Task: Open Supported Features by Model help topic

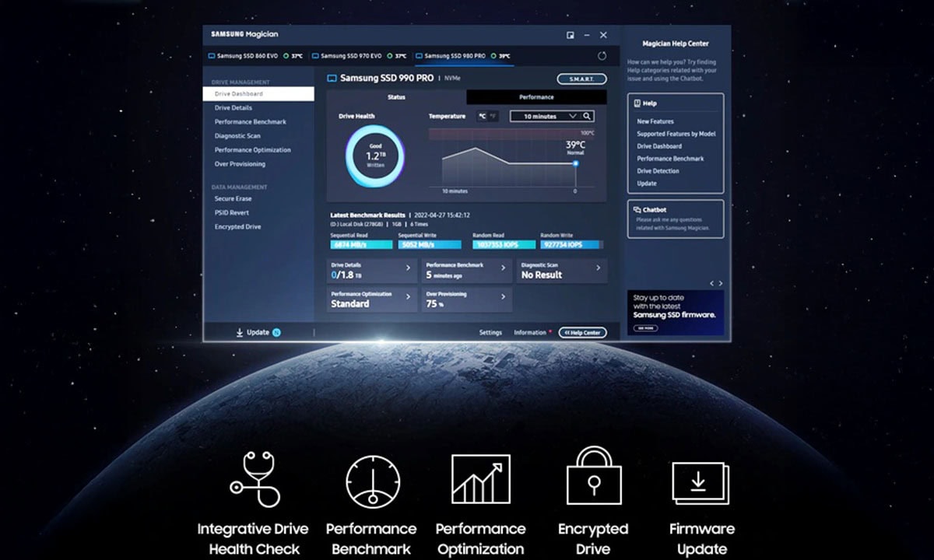Action: [x=676, y=134]
